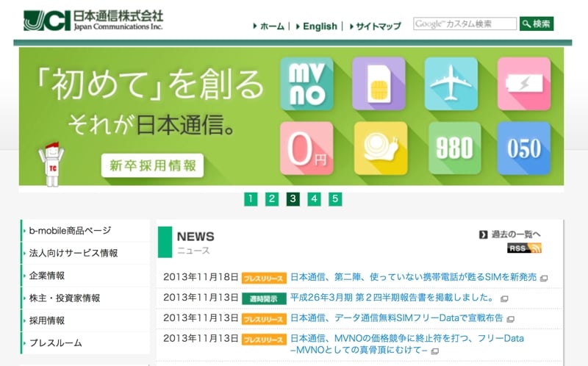Jump to banner slide 5

pyautogui.click(x=335, y=198)
